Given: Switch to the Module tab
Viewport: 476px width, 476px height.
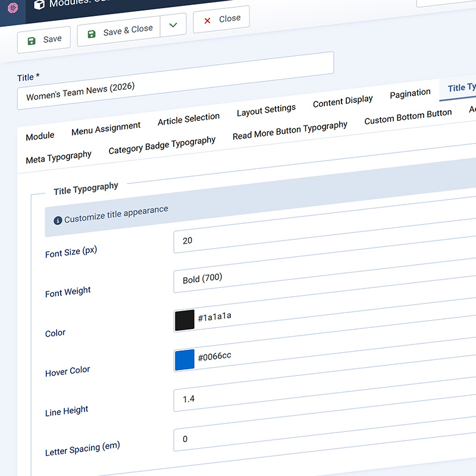Looking at the screenshot, I should (40, 136).
